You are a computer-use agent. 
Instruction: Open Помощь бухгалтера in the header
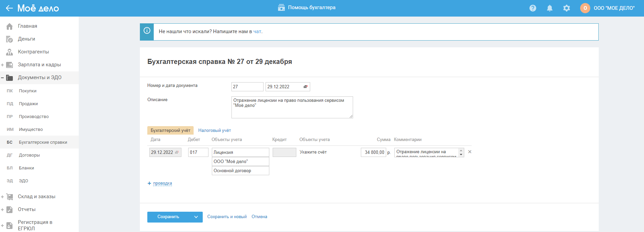(x=307, y=7)
